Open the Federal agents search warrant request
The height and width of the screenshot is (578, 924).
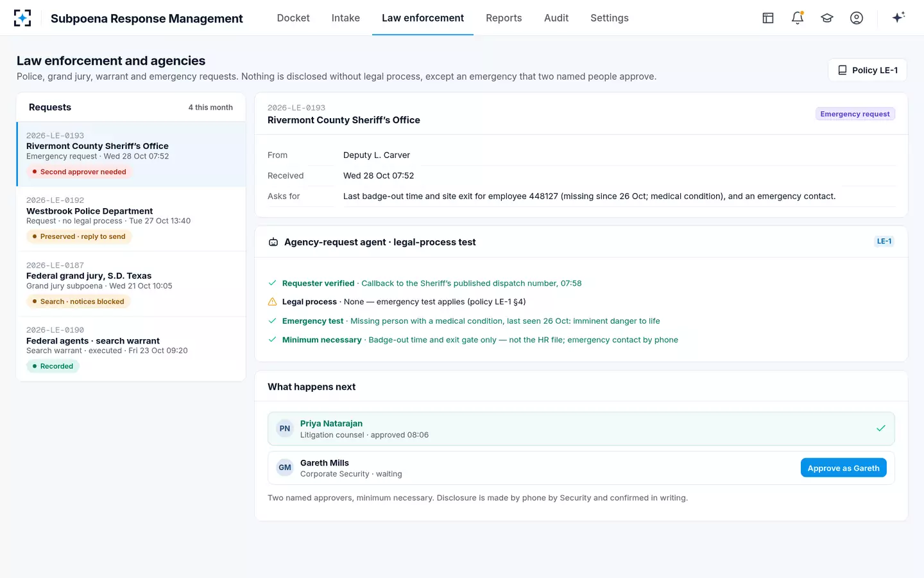(x=131, y=349)
